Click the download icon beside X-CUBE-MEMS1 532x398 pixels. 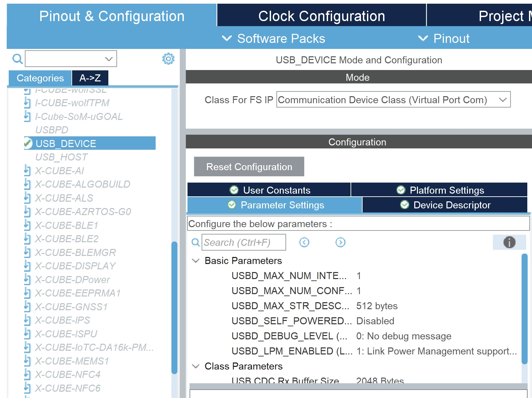(x=28, y=361)
